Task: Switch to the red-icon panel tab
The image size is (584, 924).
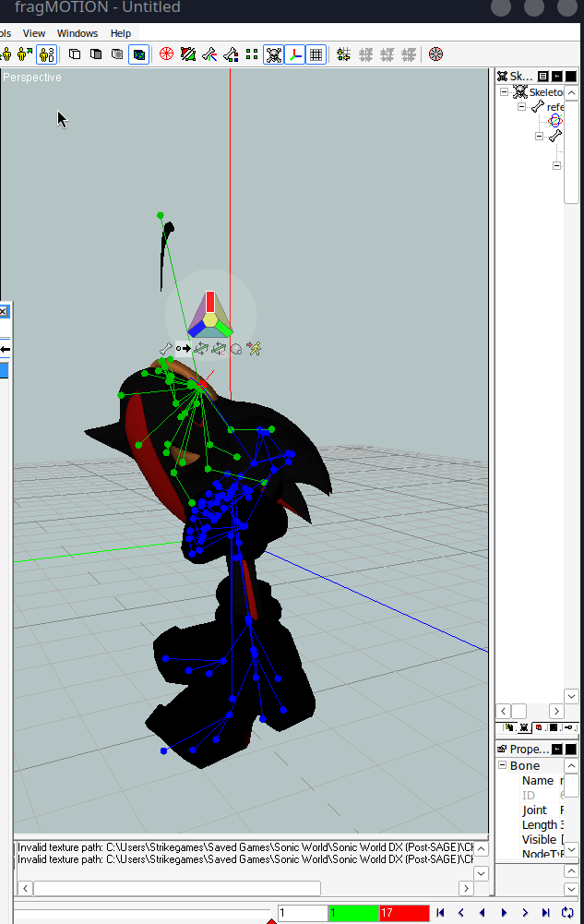Action: click(539, 727)
